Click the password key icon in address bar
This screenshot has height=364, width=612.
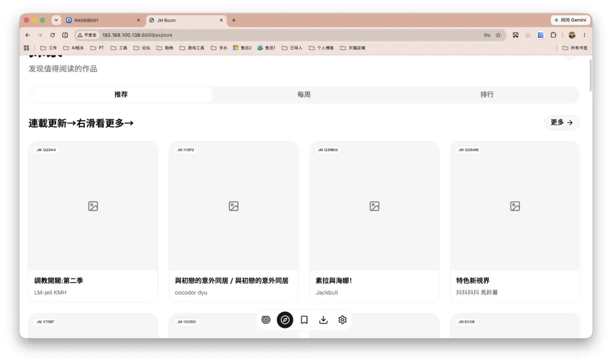(x=487, y=35)
